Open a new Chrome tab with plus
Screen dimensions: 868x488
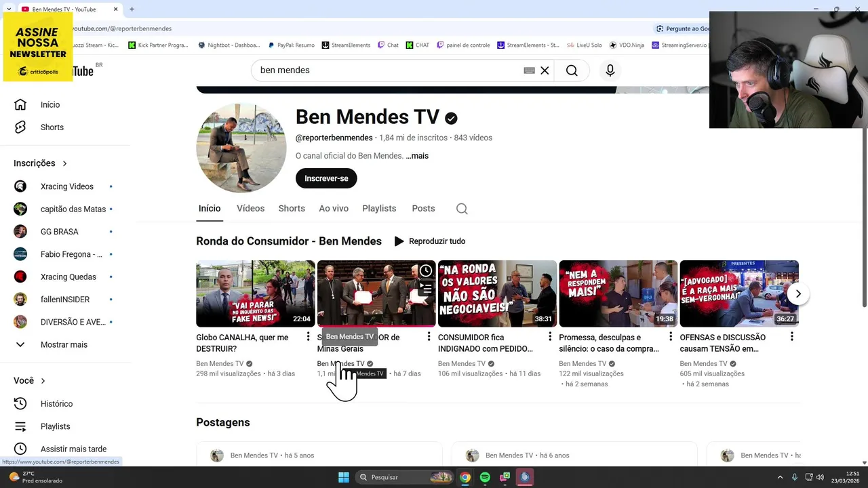(x=132, y=9)
